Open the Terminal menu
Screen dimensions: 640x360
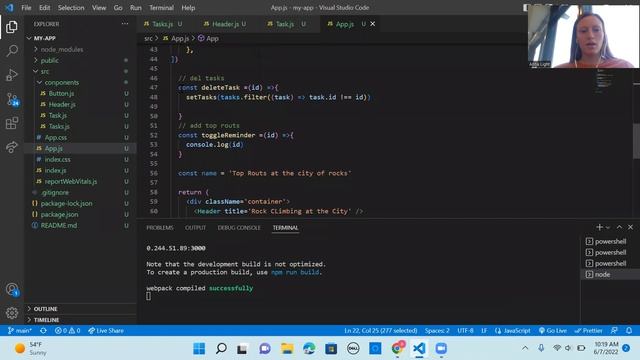pos(161,8)
